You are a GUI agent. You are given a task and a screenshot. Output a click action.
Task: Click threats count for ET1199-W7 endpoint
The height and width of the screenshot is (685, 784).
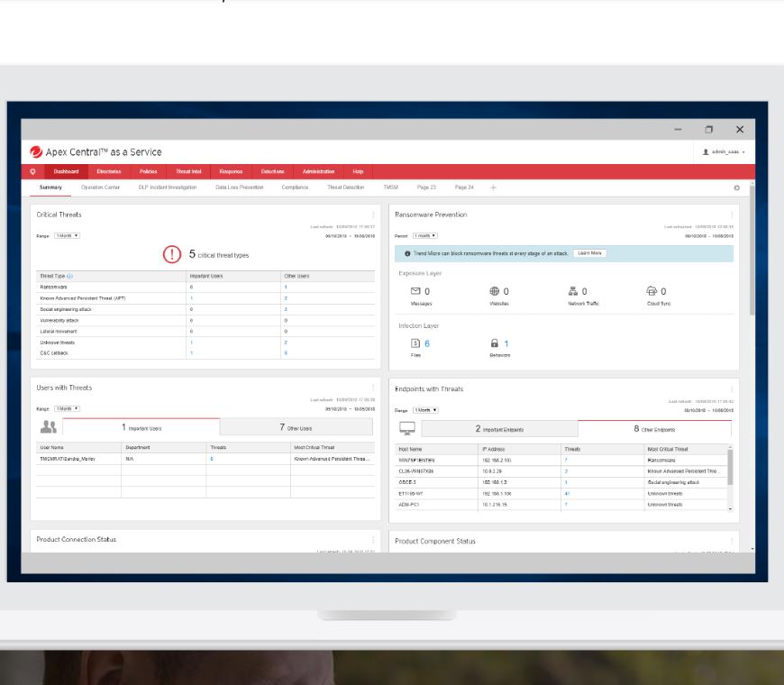[567, 494]
